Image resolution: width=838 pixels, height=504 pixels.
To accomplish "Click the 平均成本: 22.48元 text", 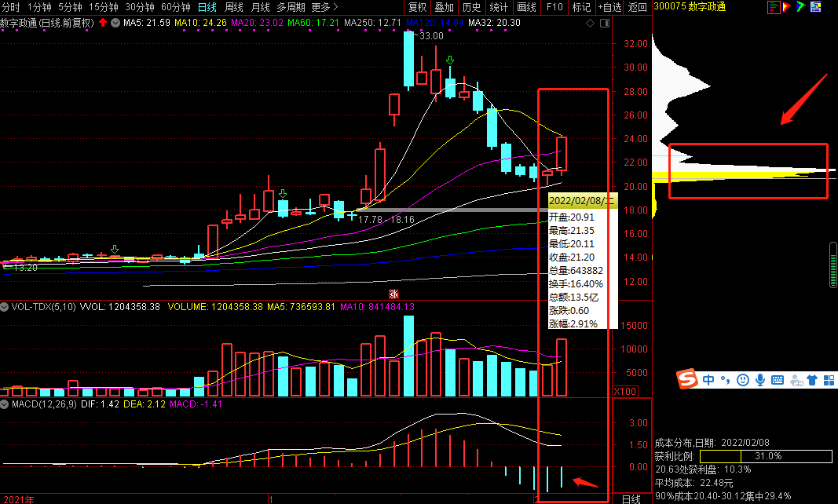I will (x=694, y=483).
